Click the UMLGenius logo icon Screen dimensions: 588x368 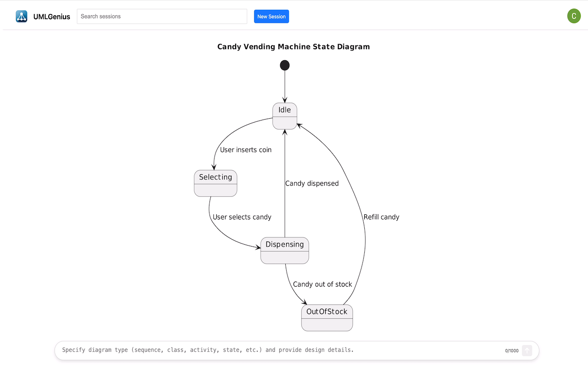(22, 17)
